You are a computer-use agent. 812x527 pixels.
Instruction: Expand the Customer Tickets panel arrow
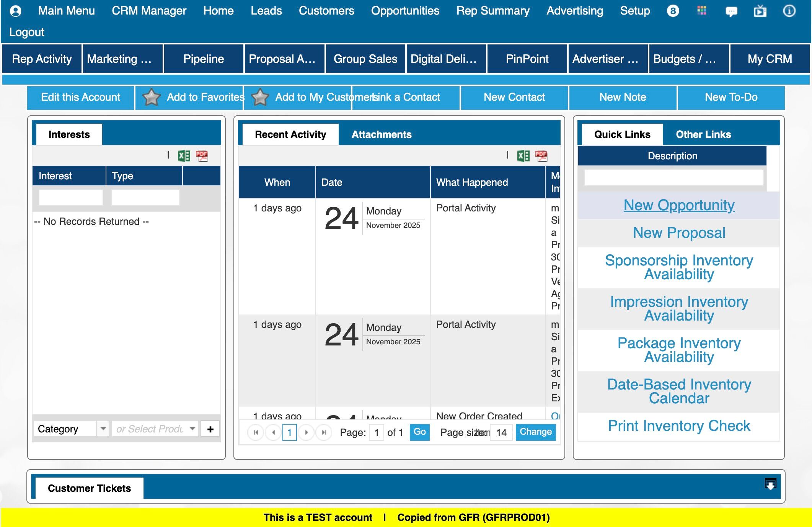click(x=770, y=484)
